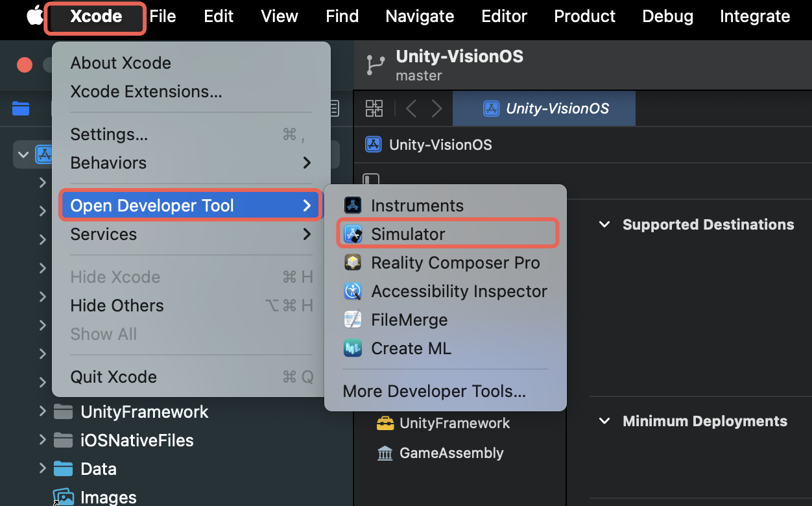The image size is (812, 506).
Task: Collapse the Supported Destinations section
Action: [x=604, y=224]
